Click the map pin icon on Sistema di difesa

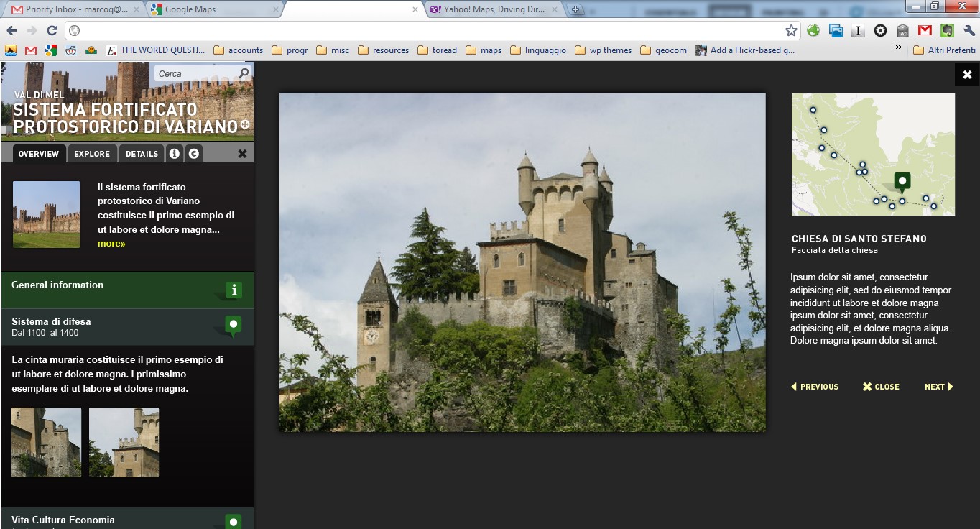233,326
